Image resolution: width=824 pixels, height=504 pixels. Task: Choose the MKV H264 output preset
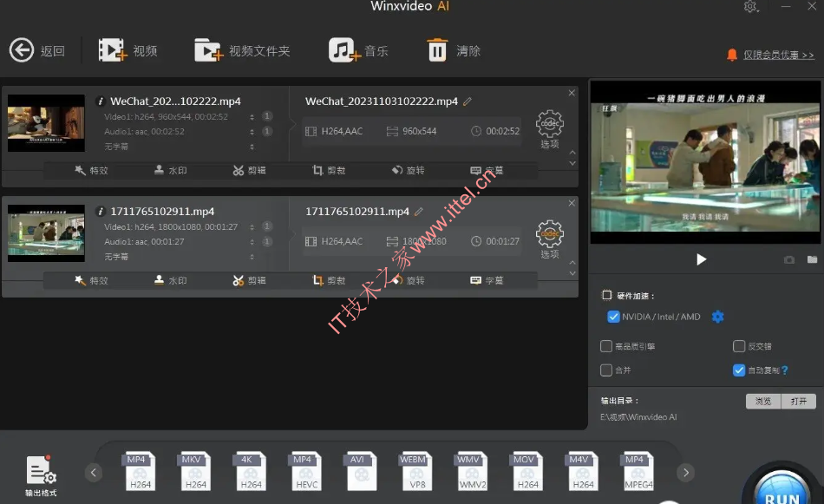(x=195, y=471)
